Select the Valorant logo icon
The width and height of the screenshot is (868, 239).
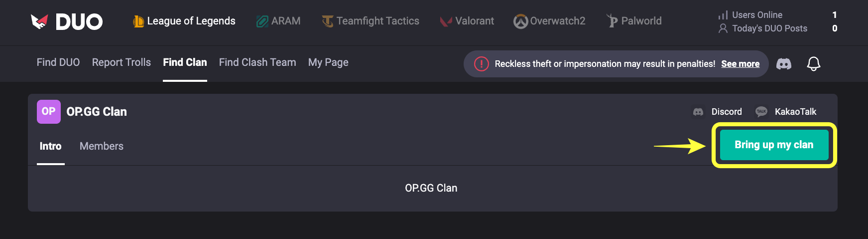tap(446, 21)
